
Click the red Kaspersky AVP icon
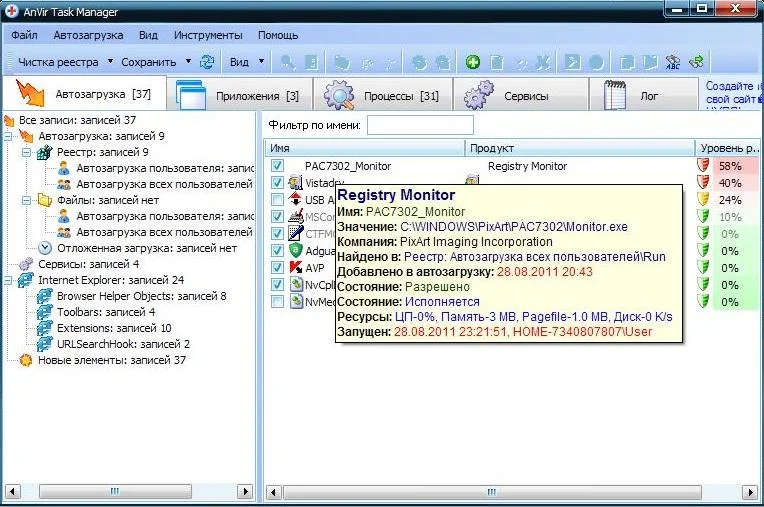[295, 267]
